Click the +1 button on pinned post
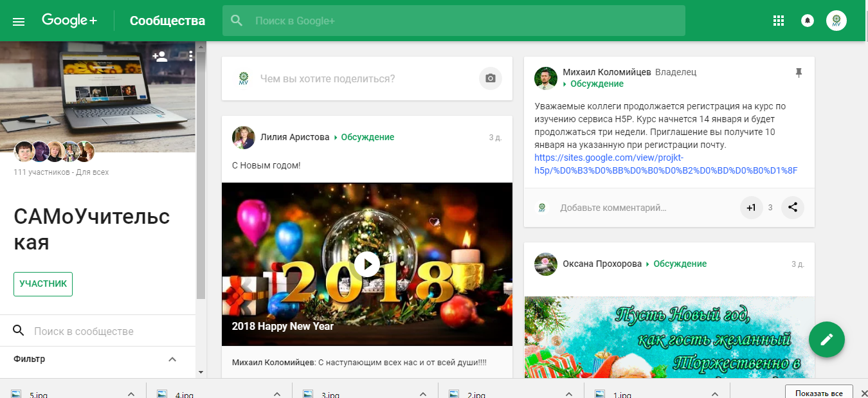868x398 pixels. [751, 208]
